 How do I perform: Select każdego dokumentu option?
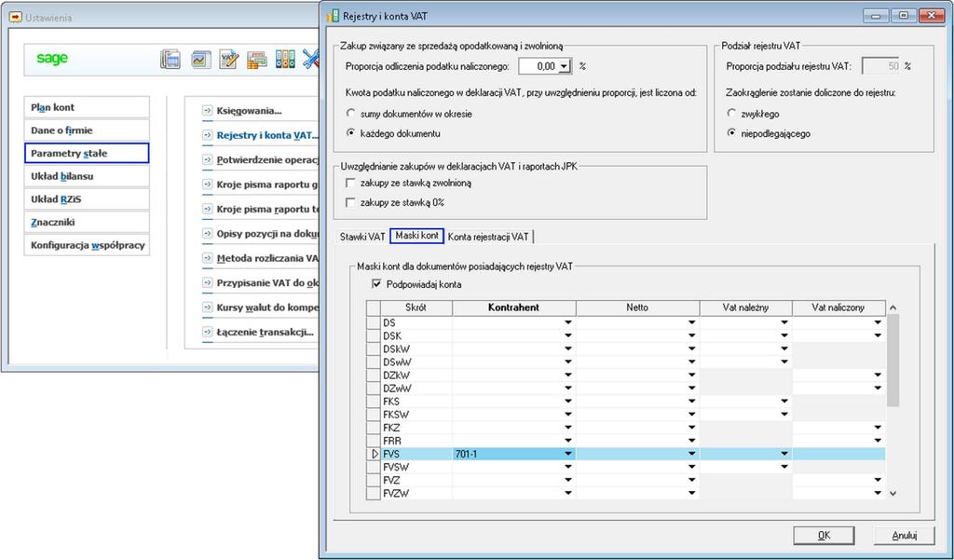[350, 132]
